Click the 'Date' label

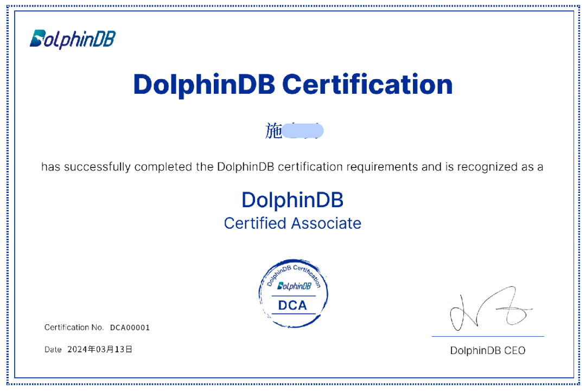point(53,350)
